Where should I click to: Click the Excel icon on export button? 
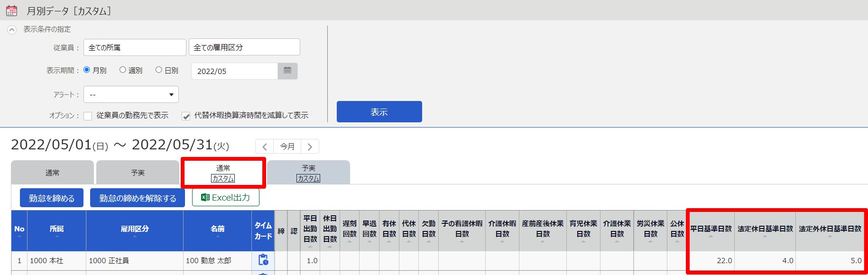[205, 197]
